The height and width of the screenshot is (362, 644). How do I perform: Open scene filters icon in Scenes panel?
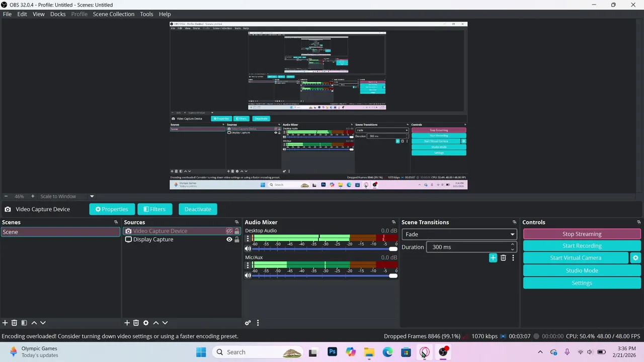[24, 323]
